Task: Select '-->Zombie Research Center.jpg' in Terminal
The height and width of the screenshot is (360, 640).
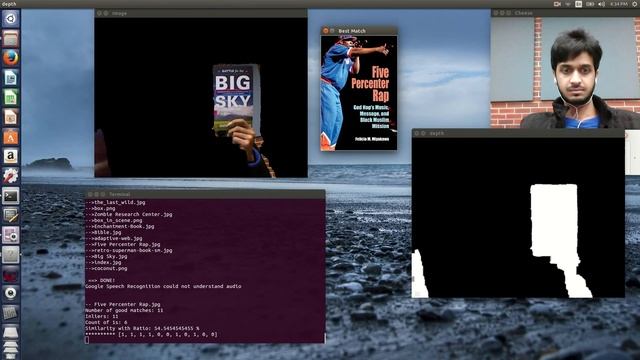Action: tap(129, 214)
